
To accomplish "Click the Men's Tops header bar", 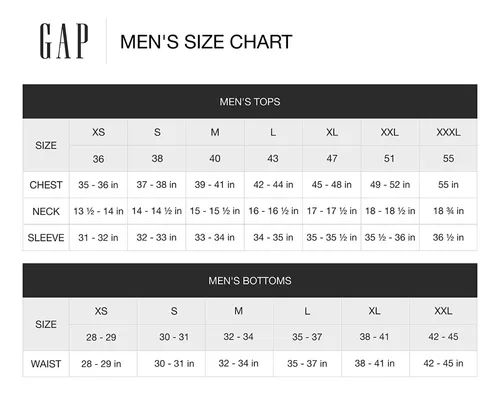I will 250,102.
